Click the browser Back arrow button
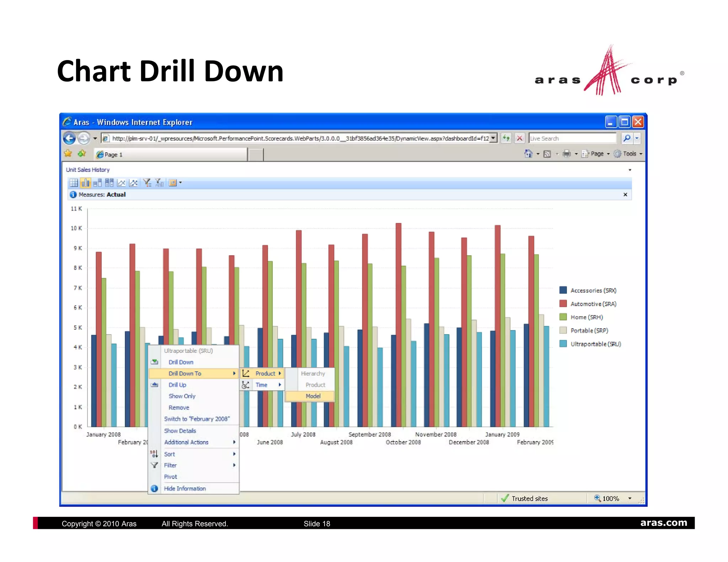This screenshot has height=562, width=728. point(69,138)
